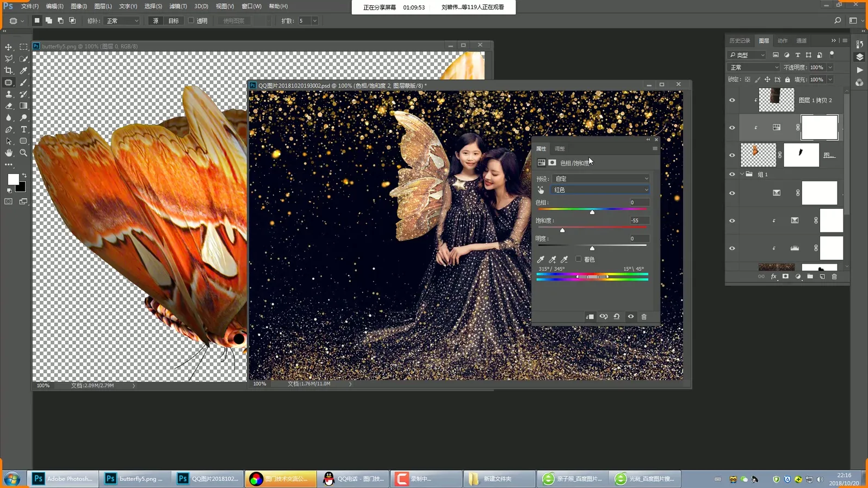Activate the Zoom magnifier tool
Screen dimensions: 868x488
point(23,153)
